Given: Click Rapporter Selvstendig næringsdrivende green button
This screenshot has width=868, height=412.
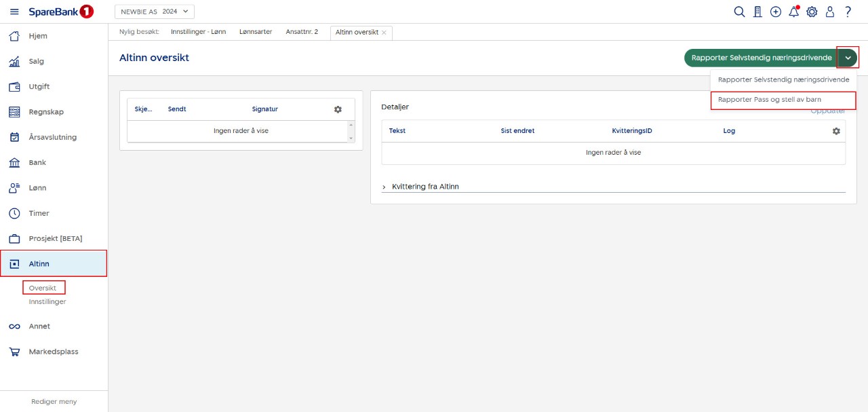Looking at the screenshot, I should [761, 58].
